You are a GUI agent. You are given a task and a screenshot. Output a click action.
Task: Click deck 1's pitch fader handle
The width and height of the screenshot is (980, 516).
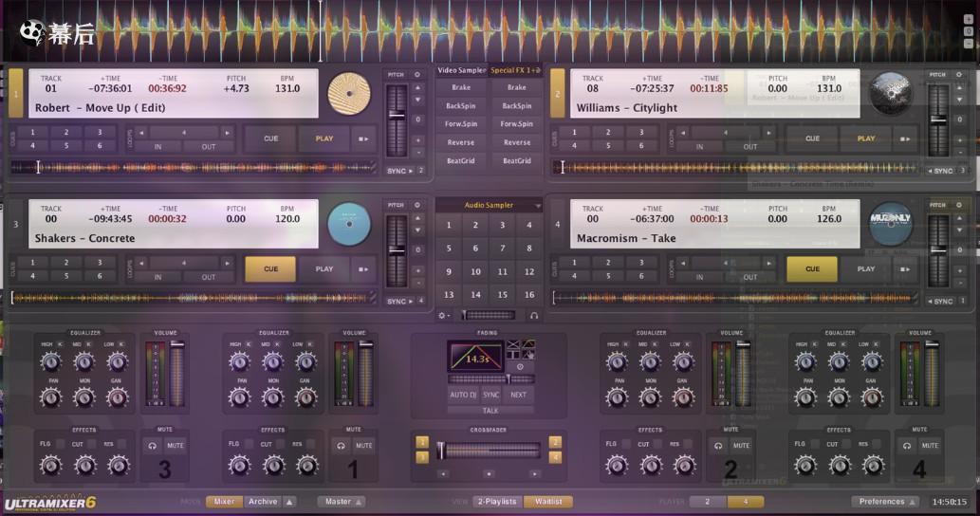tap(397, 115)
